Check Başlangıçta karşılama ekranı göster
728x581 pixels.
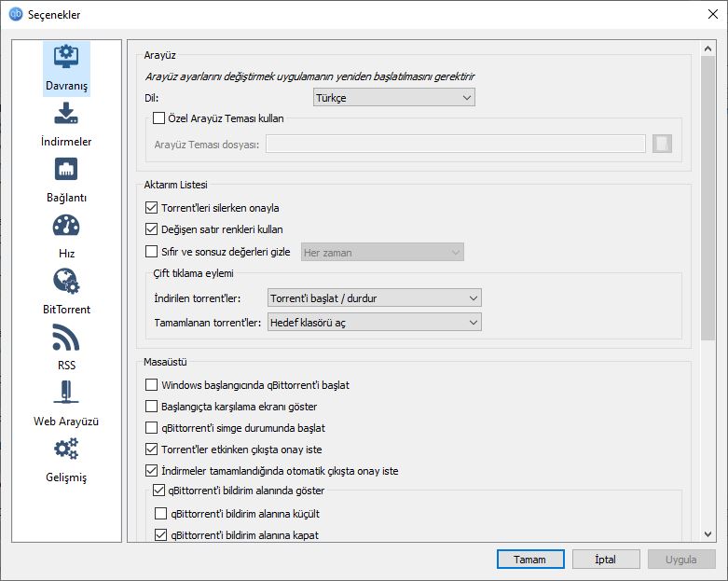coord(151,406)
